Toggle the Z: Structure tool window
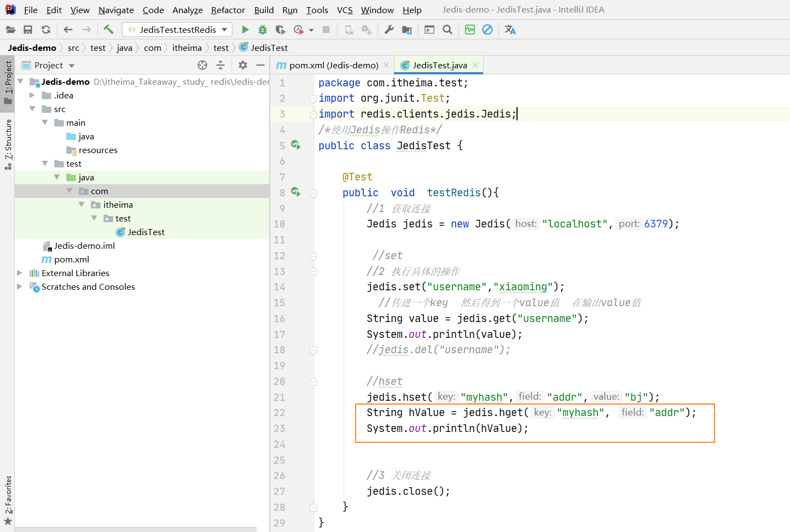The height and width of the screenshot is (532, 790). tap(8, 143)
